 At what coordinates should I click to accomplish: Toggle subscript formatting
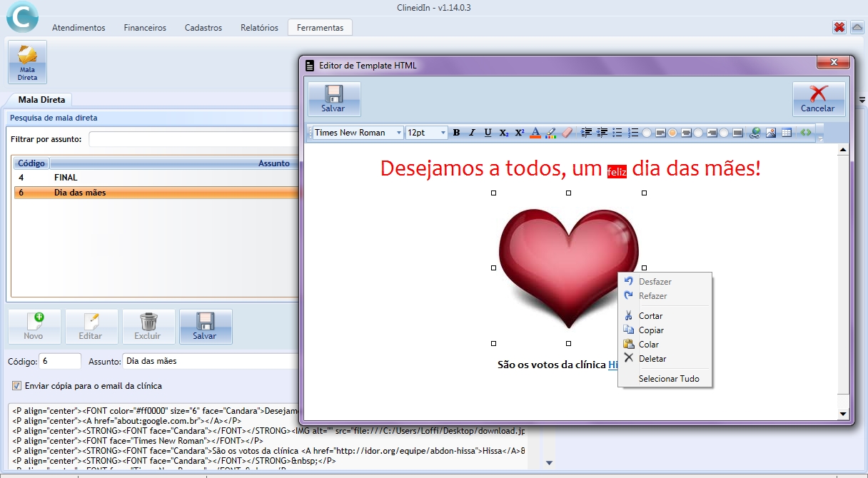[x=503, y=133]
